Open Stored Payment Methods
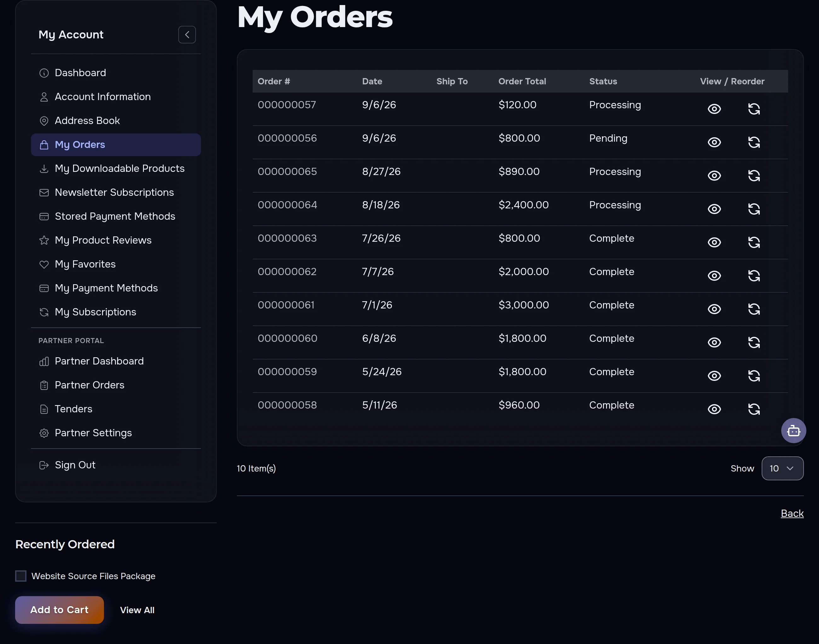 [x=115, y=217]
